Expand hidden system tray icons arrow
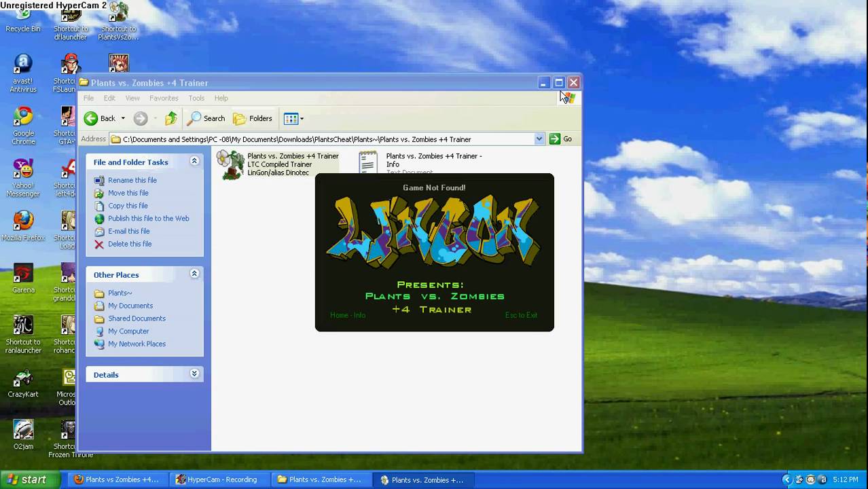The height and width of the screenshot is (489, 868). 787,479
